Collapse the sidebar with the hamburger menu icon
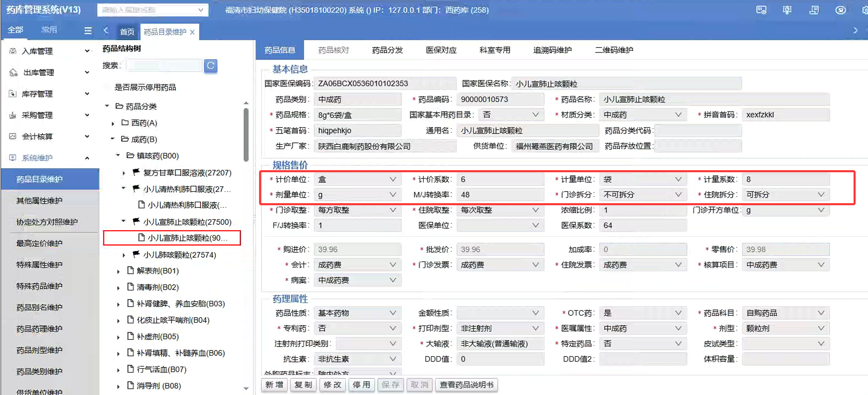Screen dimensions: 868x395 pos(88,31)
